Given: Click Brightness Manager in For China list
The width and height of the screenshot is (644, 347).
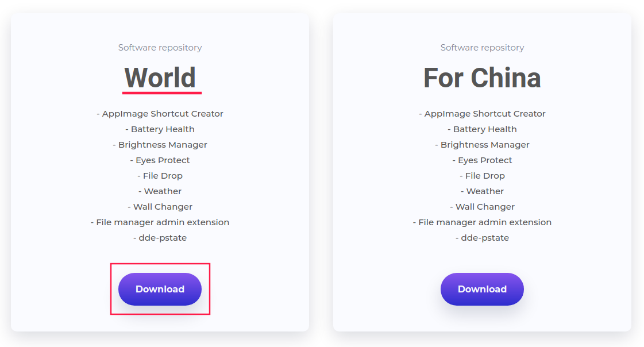Looking at the screenshot, I should [482, 145].
